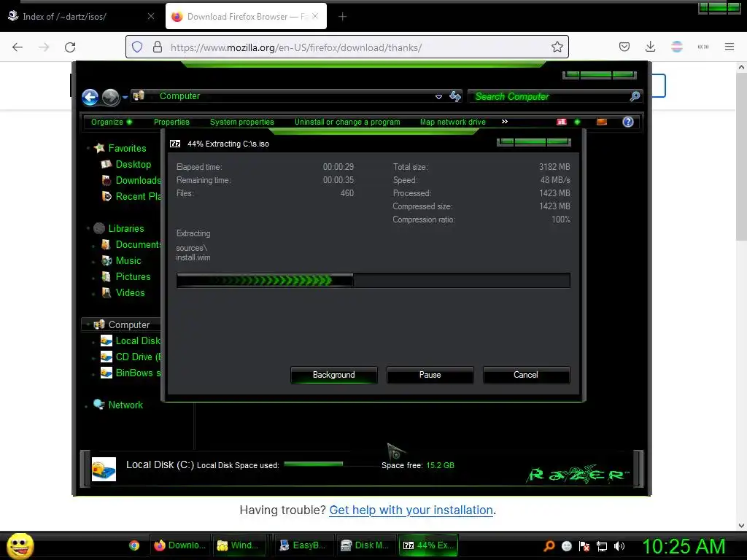This screenshot has width=747, height=560.
Task: Click the 7z icon in dialog title
Action: 175,144
